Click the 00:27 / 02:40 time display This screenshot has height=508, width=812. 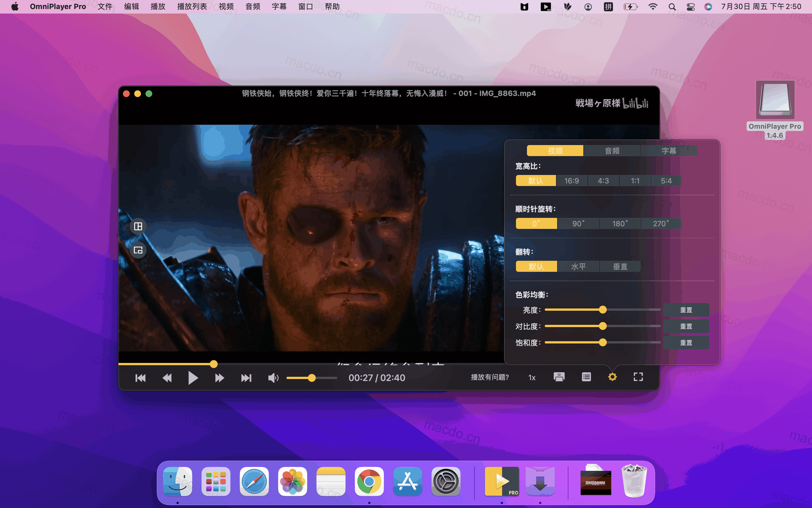[x=377, y=378]
